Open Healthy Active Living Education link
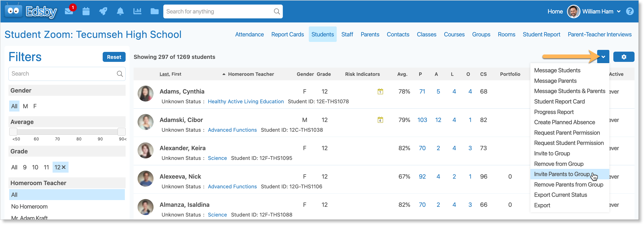 click(x=245, y=101)
